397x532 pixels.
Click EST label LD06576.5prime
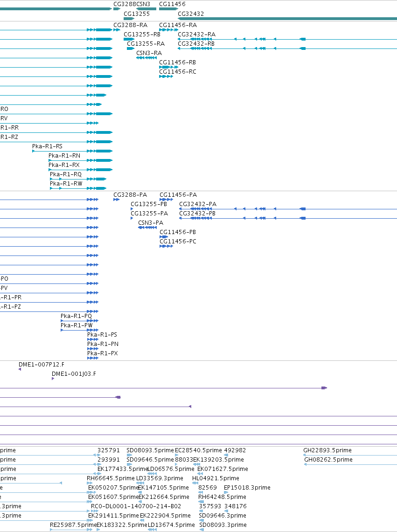(171, 469)
